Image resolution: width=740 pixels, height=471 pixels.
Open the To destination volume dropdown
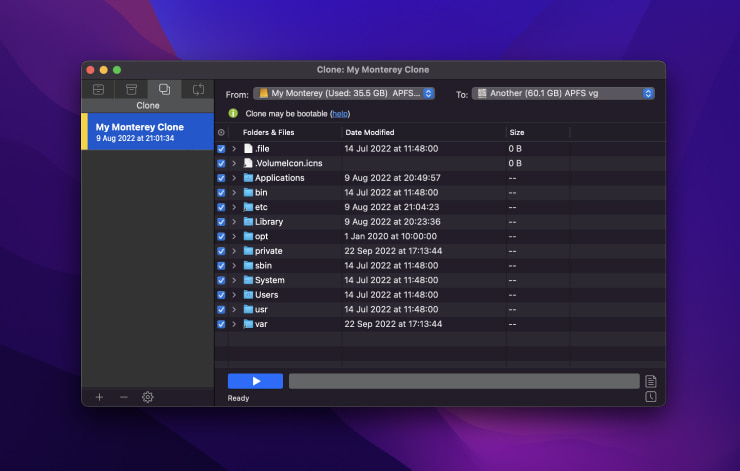pyautogui.click(x=563, y=93)
